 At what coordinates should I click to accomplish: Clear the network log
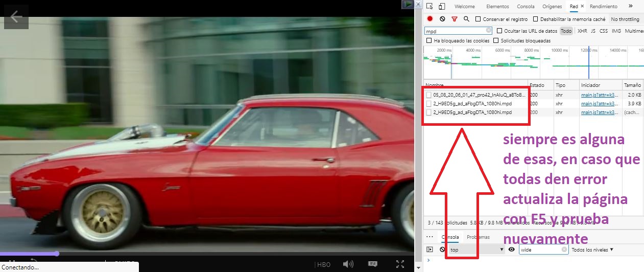point(442,19)
